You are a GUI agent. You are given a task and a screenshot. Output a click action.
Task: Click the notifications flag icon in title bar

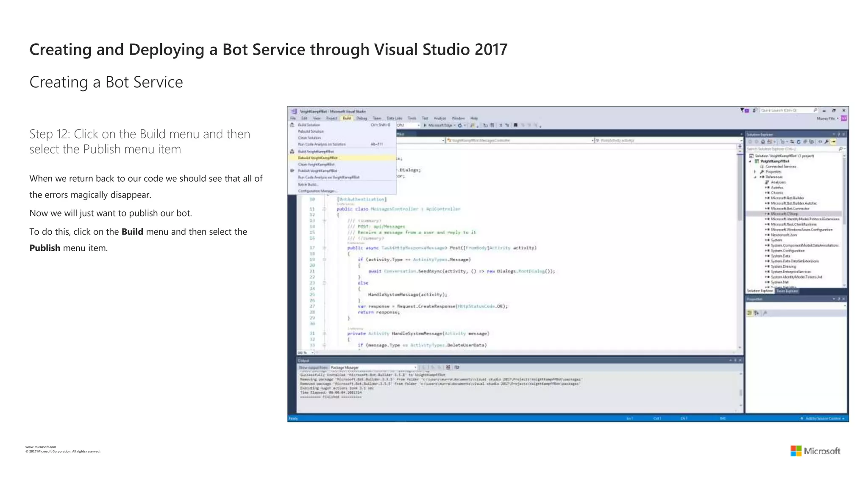pos(743,110)
